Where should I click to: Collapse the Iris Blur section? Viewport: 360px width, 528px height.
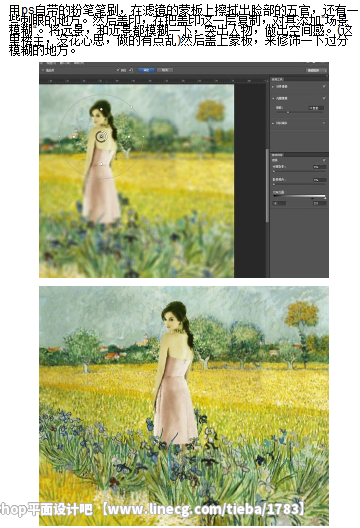tap(273, 98)
